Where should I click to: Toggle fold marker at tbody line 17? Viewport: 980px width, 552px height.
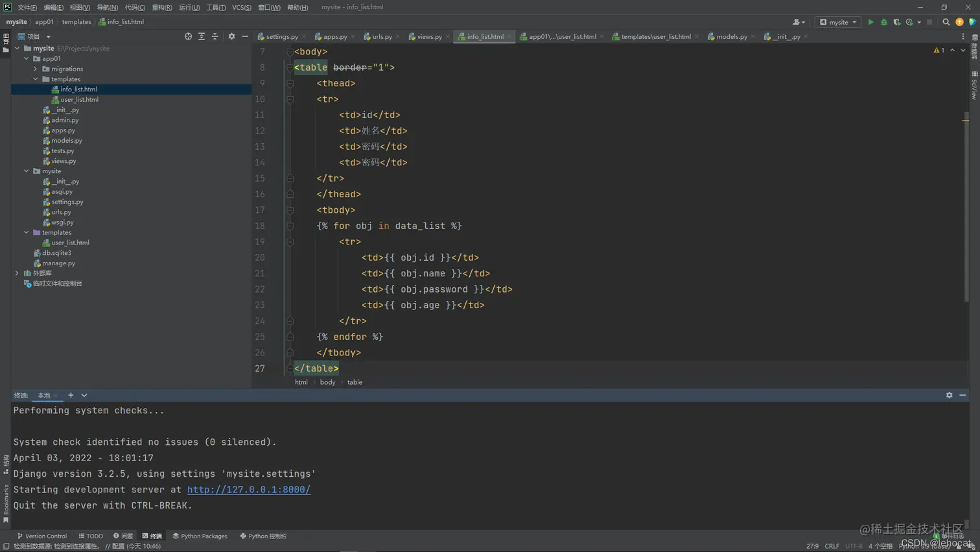[290, 210]
